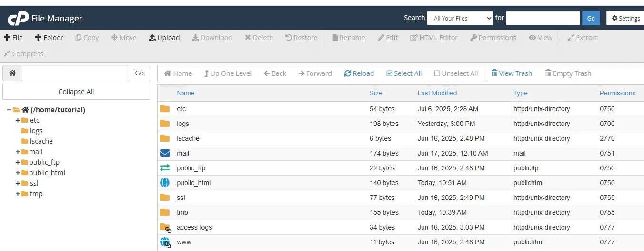Focus the directory path input field
644x251 pixels.
[75, 73]
